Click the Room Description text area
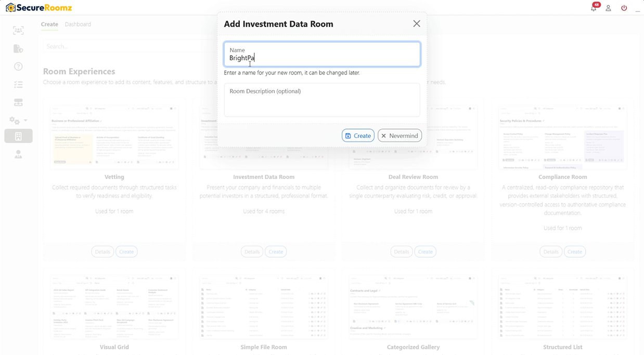 tap(322, 100)
